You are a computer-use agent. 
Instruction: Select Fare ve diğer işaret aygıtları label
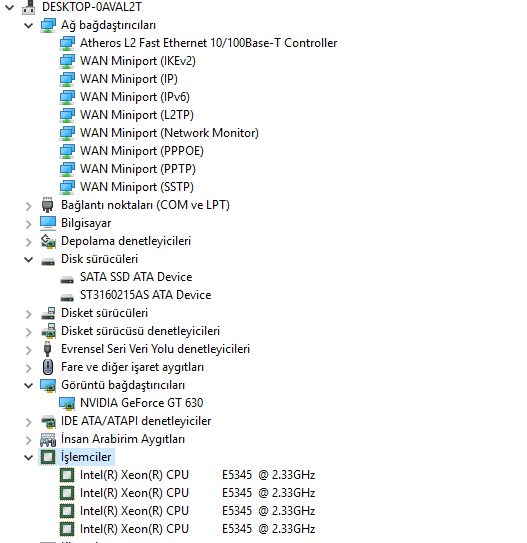(x=133, y=367)
